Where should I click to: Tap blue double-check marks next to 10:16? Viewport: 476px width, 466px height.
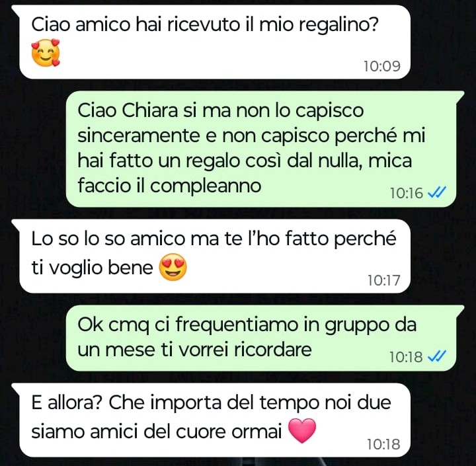436,192
